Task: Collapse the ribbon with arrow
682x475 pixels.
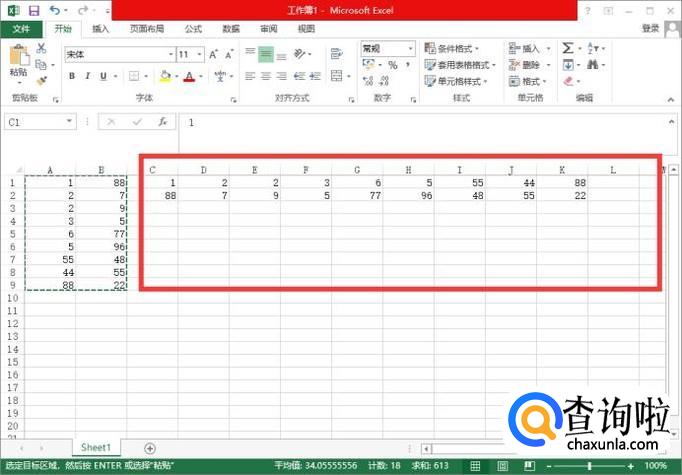Action: pyautogui.click(x=671, y=100)
